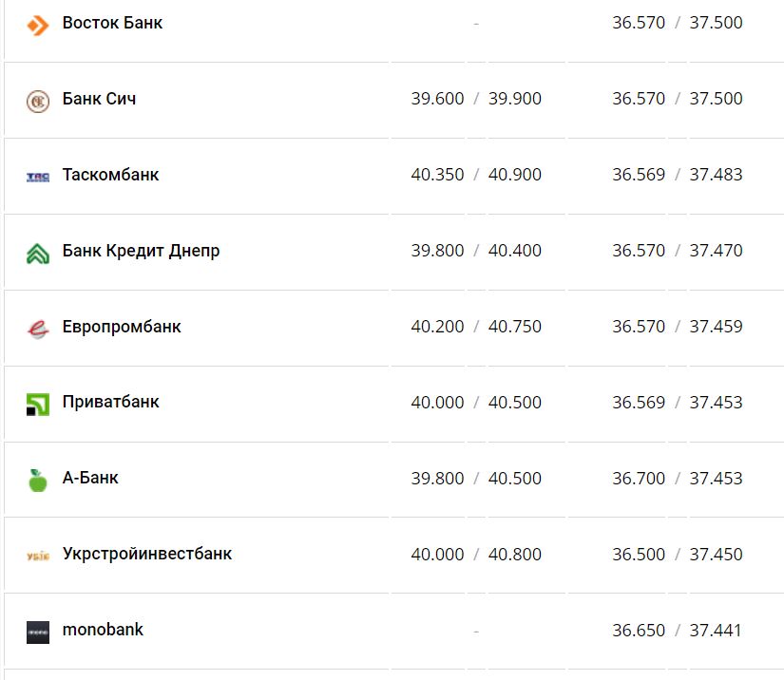Open the Укрстройинвестбанк bank link
The height and width of the screenshot is (680, 784).
[x=146, y=554]
